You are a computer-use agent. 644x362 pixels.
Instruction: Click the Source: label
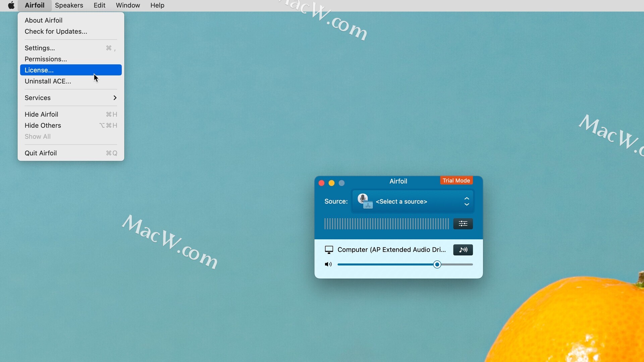336,201
